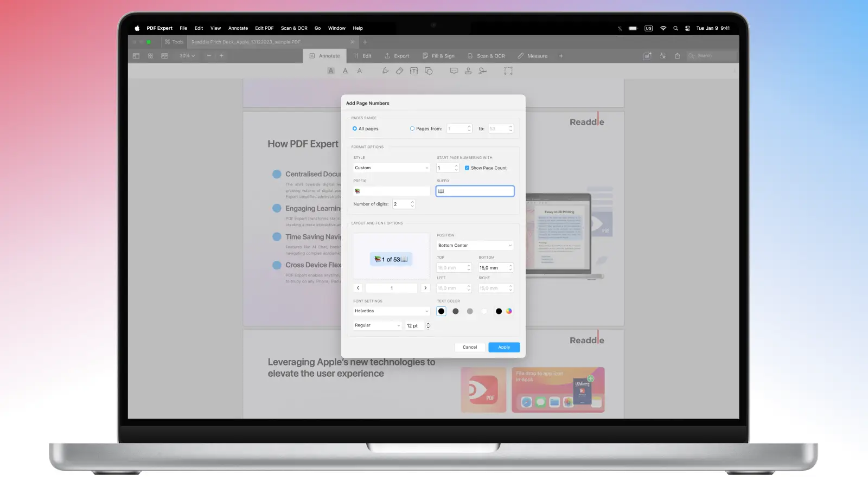Click the highlight text tool
This screenshot has height=488, width=868.
pos(331,71)
